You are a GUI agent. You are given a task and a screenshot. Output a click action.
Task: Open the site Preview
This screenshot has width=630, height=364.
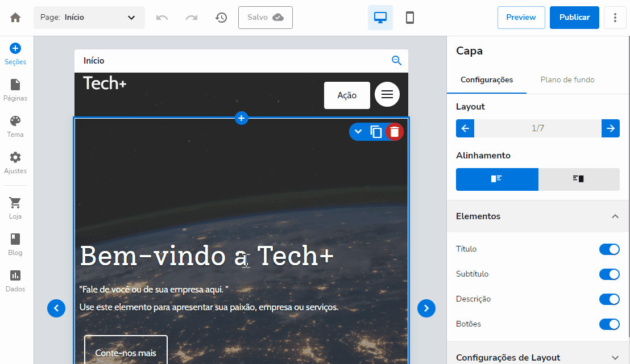(521, 18)
